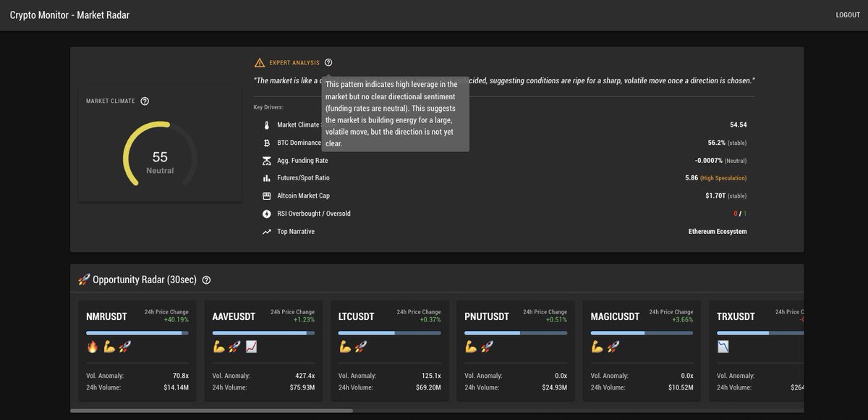Click the 56.2% BTC Dominance value
The image size is (868, 420).
[x=716, y=143]
